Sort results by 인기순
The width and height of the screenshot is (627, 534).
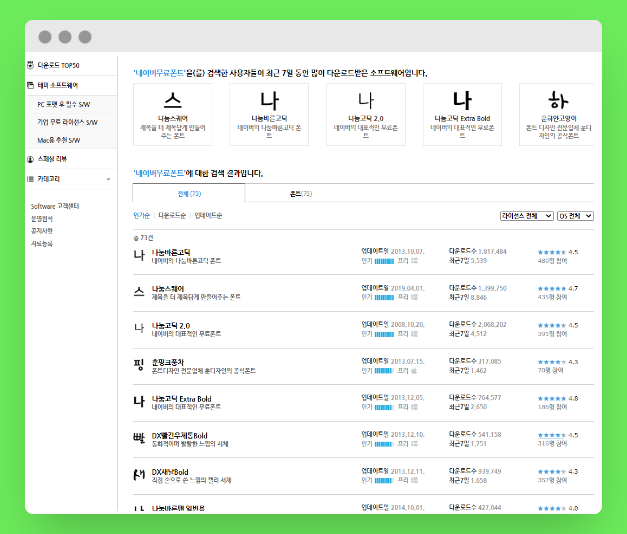pyautogui.click(x=142, y=216)
